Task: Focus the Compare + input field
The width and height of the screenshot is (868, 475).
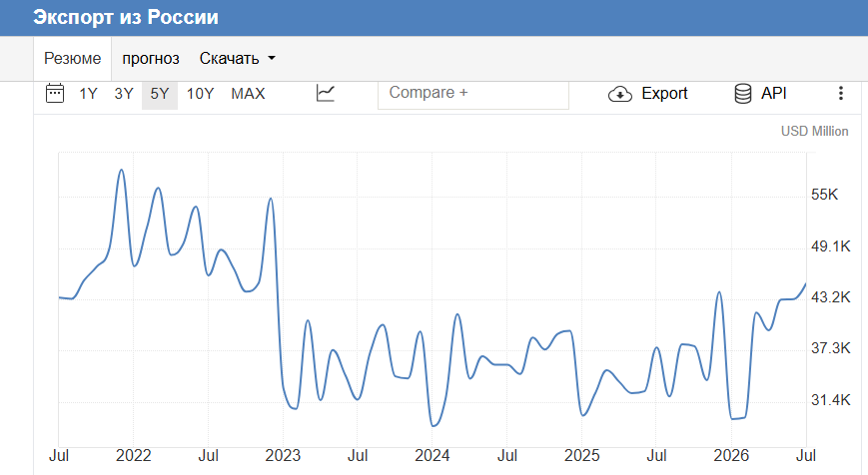Action: coord(473,94)
